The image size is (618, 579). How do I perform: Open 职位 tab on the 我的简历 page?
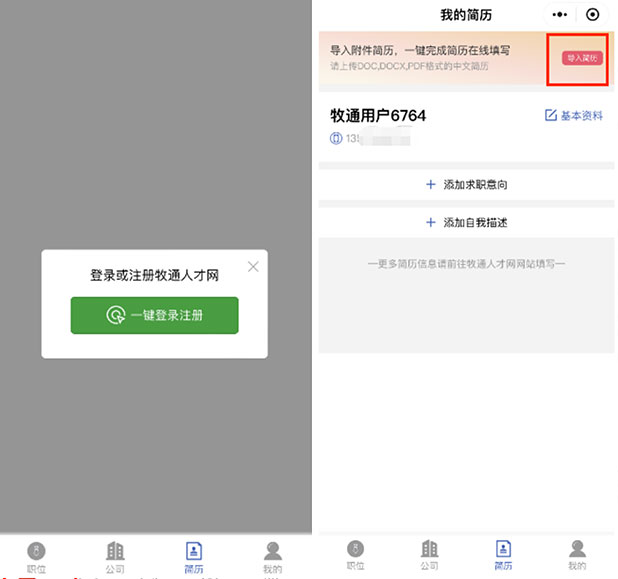(355, 555)
